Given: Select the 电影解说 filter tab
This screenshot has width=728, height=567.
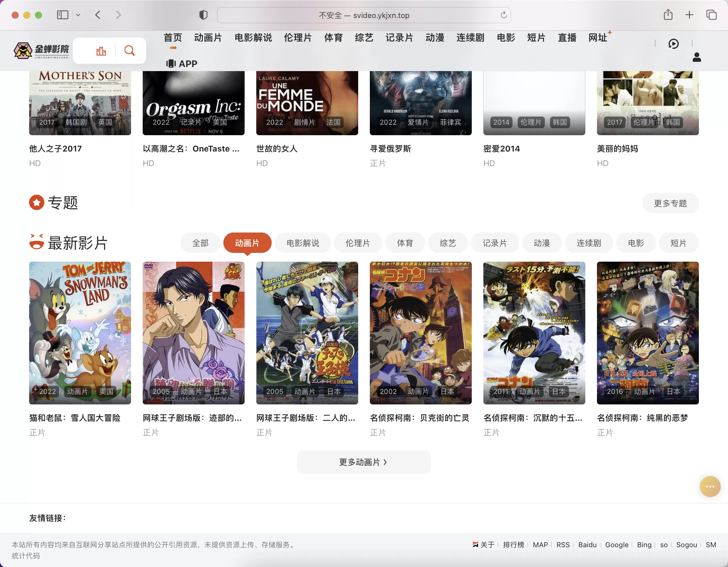Looking at the screenshot, I should [x=303, y=243].
